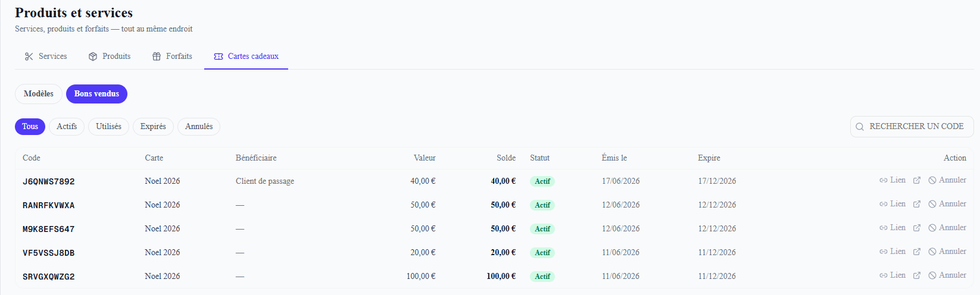Viewport: 980px width, 295px height.
Task: Open external link icon for VF5VSSJ8DB
Action: tap(917, 252)
